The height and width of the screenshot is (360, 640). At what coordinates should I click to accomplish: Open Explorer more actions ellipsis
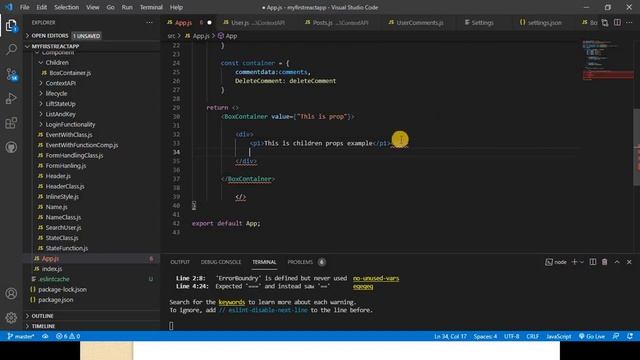pyautogui.click(x=149, y=22)
